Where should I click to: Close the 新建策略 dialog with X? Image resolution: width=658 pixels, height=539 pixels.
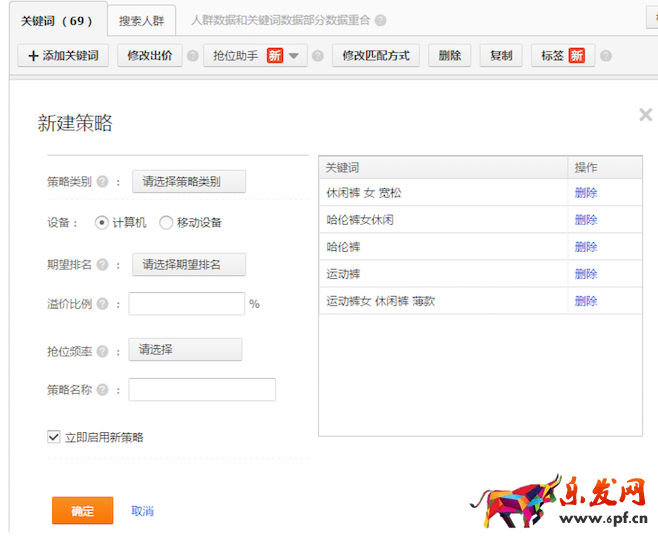pos(645,115)
